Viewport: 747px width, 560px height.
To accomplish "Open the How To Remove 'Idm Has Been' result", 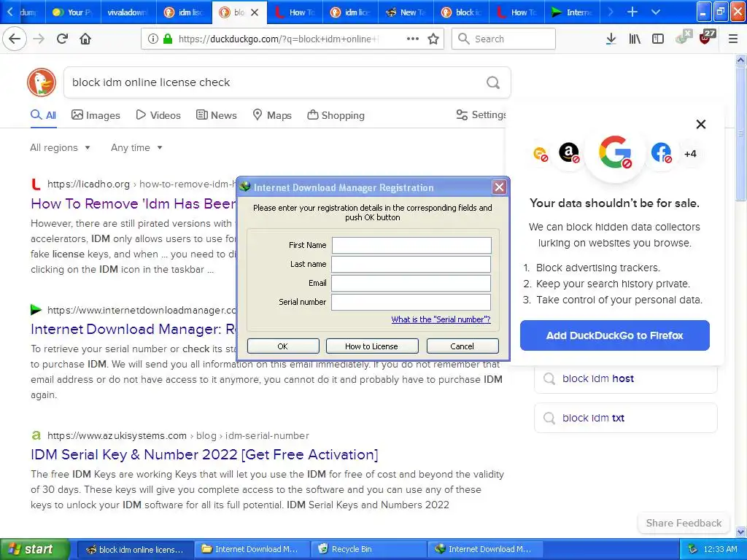I will click(x=133, y=203).
